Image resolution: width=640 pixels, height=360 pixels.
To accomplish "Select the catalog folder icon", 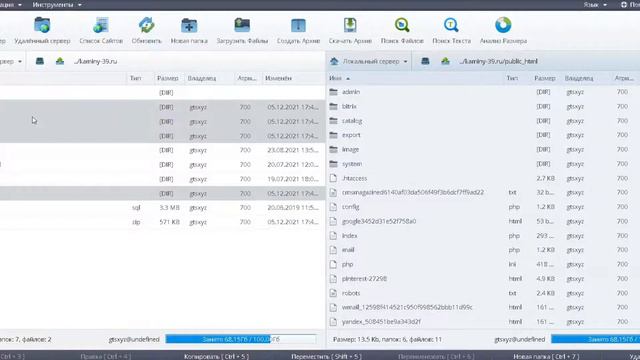I will pos(333,121).
